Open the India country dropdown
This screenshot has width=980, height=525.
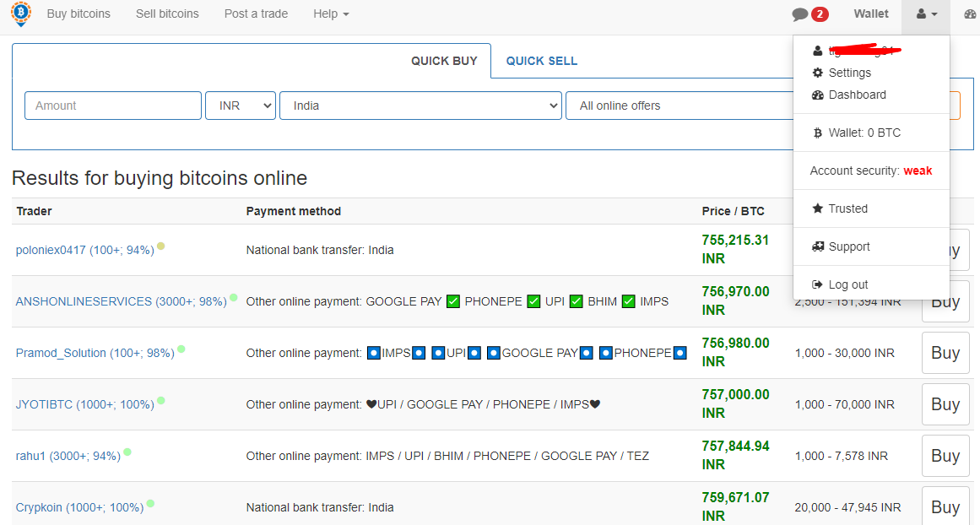420,106
